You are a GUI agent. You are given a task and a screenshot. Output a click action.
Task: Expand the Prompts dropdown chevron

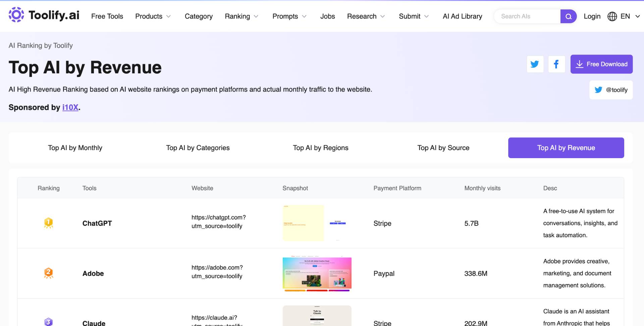(304, 16)
